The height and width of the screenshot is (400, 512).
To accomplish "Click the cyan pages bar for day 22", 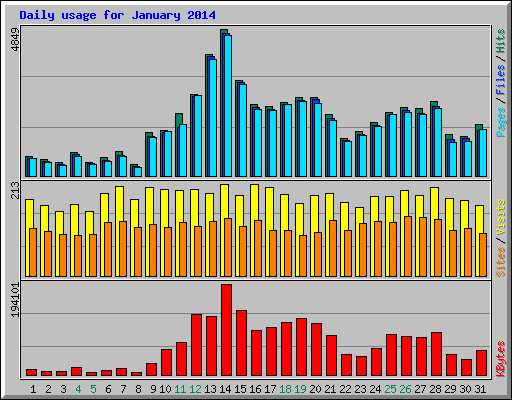I will (348, 159).
